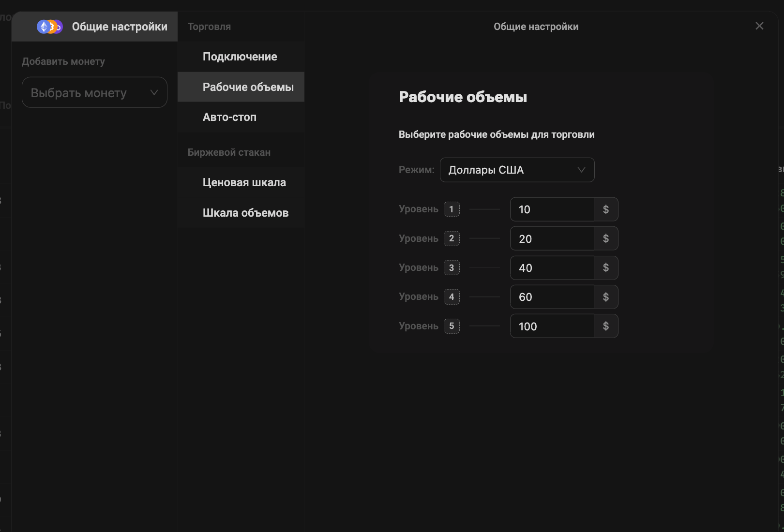This screenshot has height=532, width=784.
Task: Click dollar sign next to level 4
Action: [606, 297]
